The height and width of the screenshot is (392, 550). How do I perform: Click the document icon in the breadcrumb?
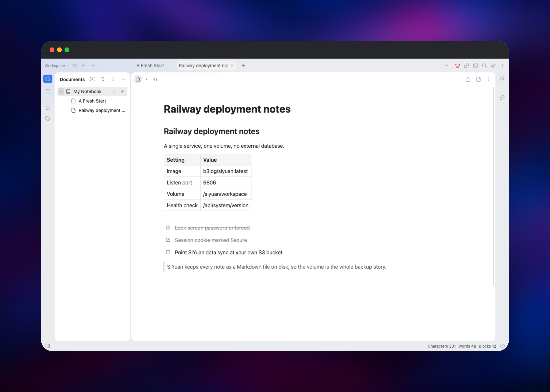pyautogui.click(x=138, y=79)
